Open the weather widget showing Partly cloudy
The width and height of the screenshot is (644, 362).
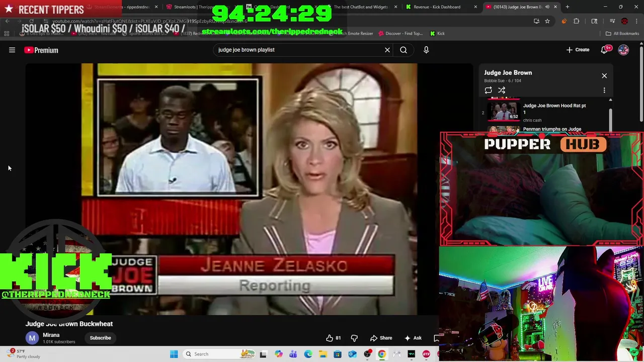[x=24, y=354]
